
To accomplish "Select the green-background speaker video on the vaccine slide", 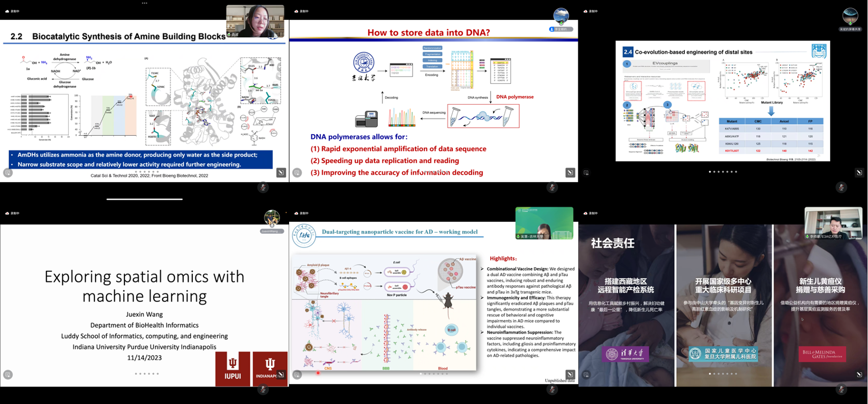I will [544, 223].
